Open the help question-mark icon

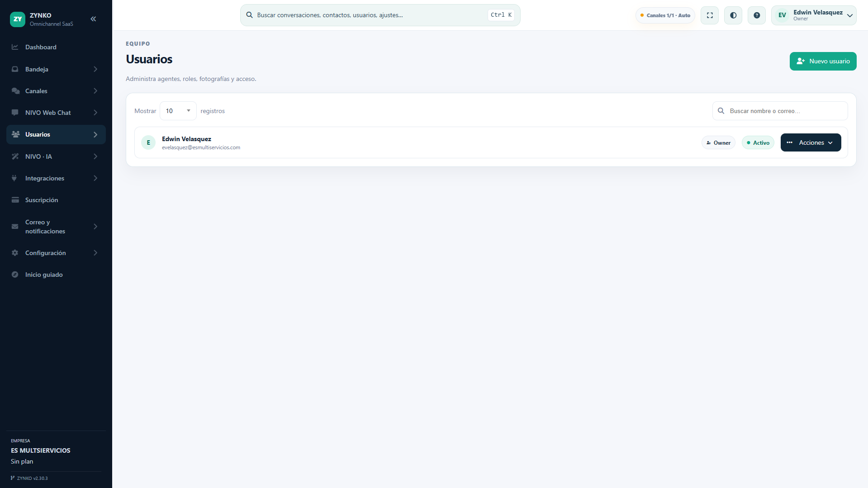pyautogui.click(x=757, y=15)
